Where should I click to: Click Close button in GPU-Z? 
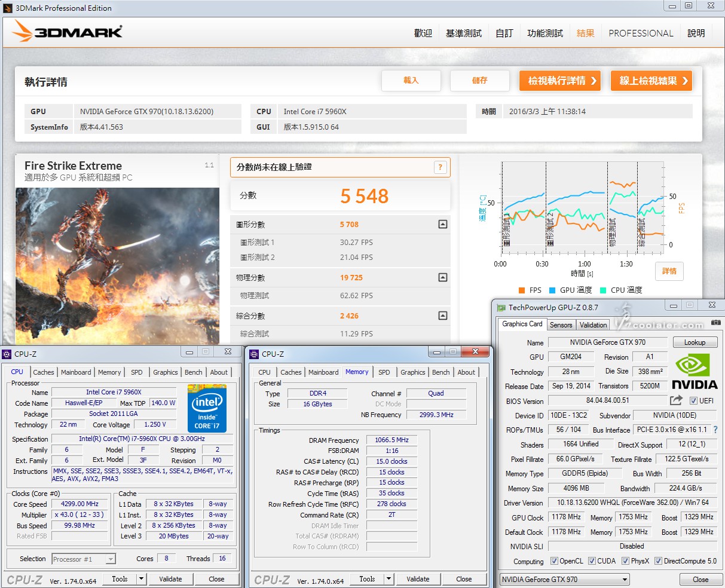click(x=700, y=580)
